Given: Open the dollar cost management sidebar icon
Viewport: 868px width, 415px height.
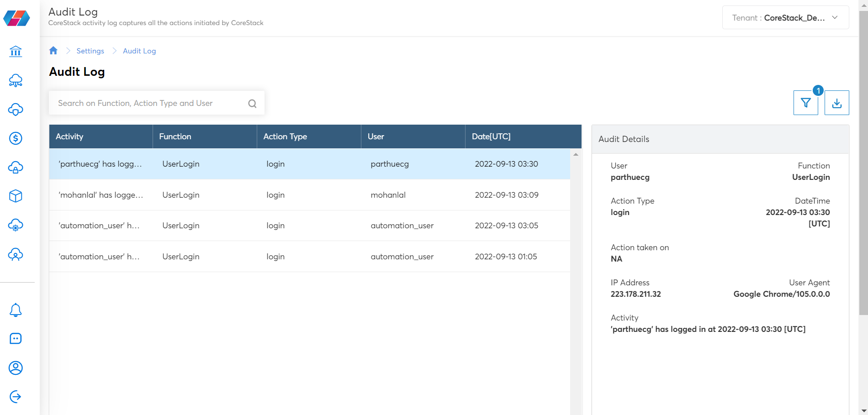Looking at the screenshot, I should click(16, 138).
